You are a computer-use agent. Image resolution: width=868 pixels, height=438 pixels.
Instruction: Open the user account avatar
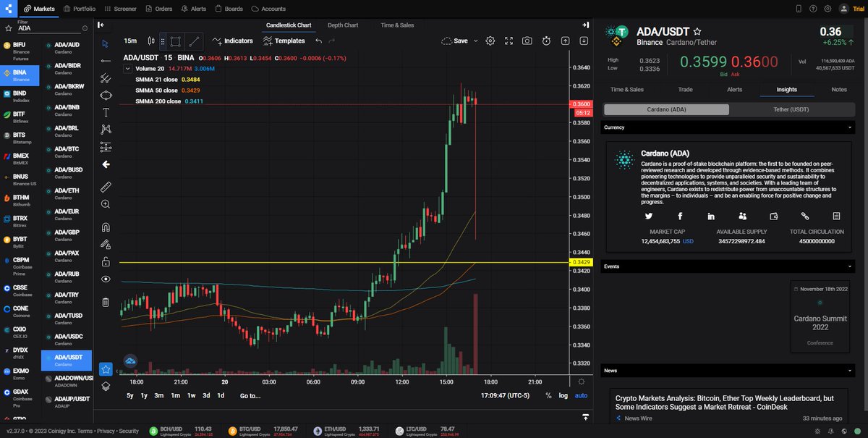point(844,9)
